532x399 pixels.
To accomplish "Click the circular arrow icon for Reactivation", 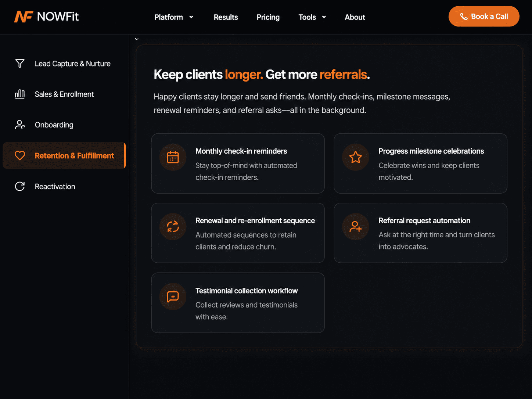I will [20, 187].
